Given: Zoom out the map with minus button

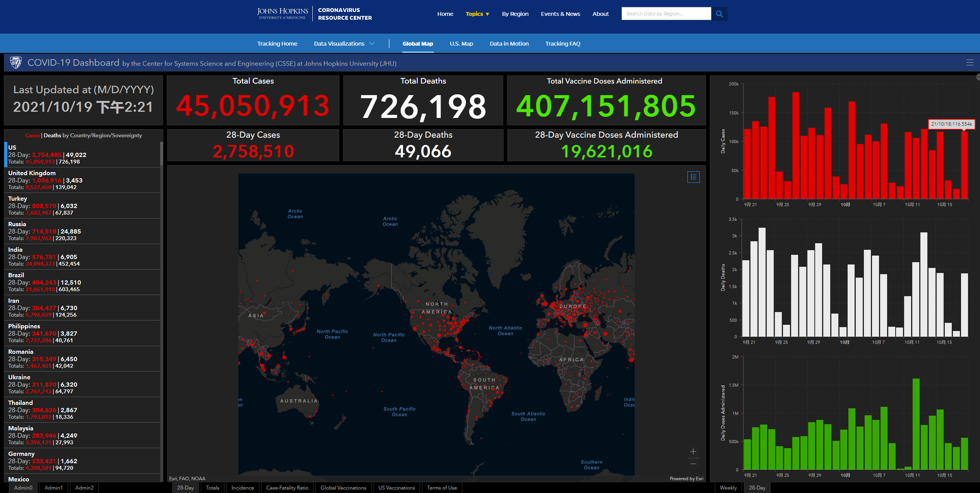Looking at the screenshot, I should click(x=693, y=464).
